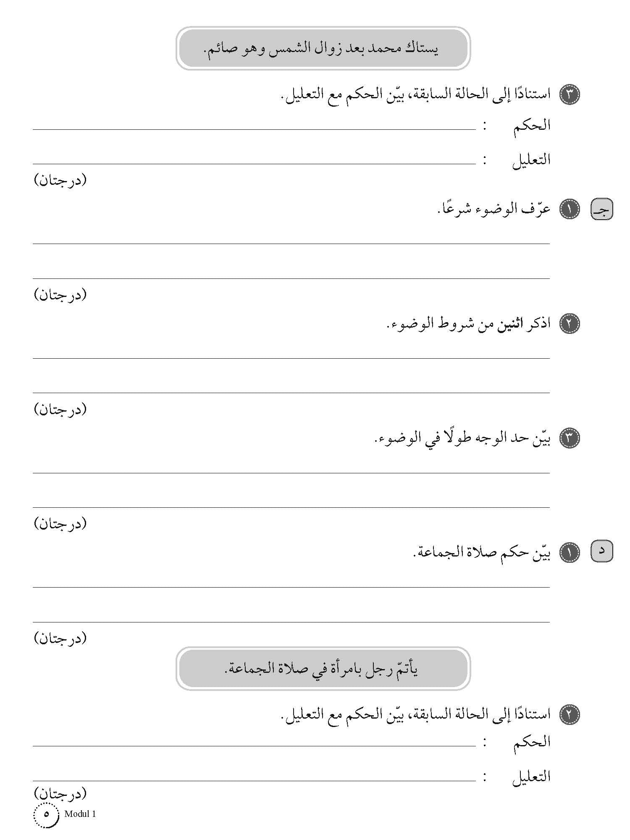
Task: Click the gray box about يأتمّ رجل بامرأة
Action: [323, 669]
